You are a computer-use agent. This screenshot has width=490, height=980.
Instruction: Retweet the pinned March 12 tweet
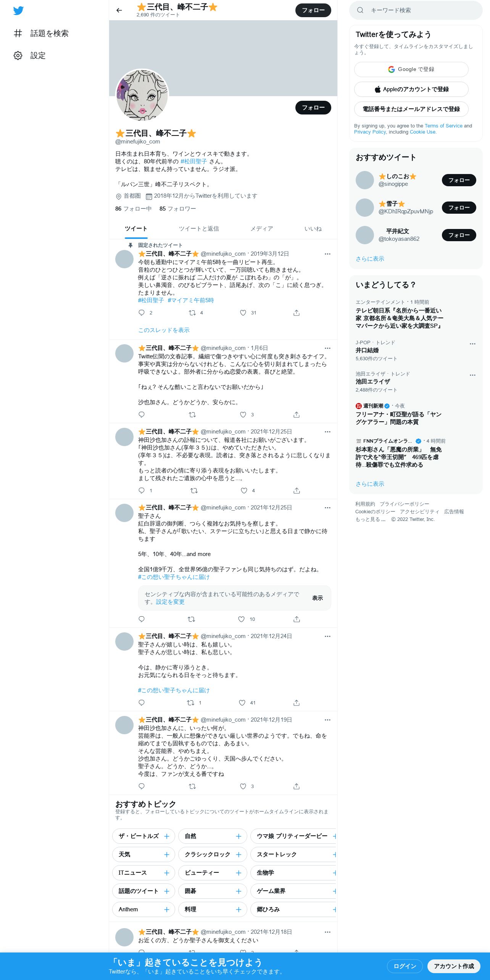(x=192, y=313)
